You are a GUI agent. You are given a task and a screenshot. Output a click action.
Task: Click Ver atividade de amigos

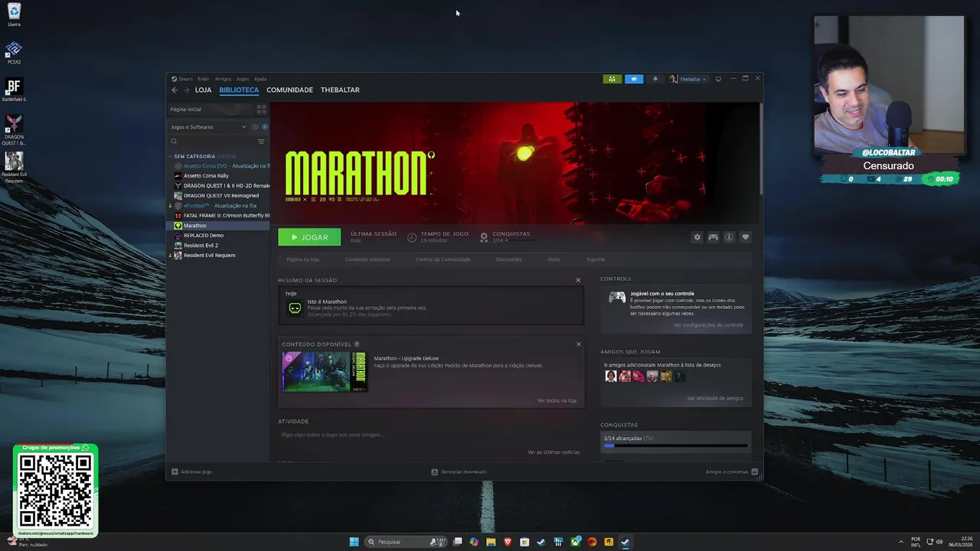(715, 399)
